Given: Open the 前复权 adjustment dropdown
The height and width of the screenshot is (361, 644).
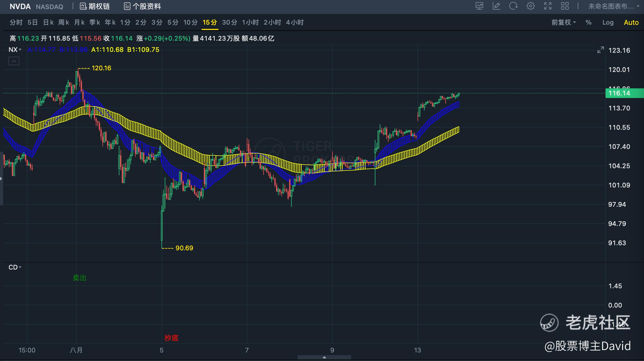Looking at the screenshot, I should pos(563,22).
